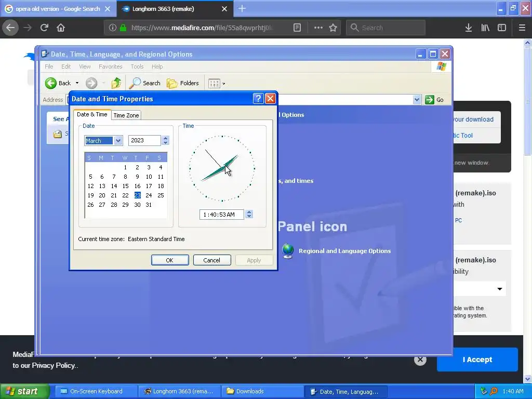Image resolution: width=532 pixels, height=399 pixels.
Task: Go to Firefox home page icon
Action: point(61,28)
